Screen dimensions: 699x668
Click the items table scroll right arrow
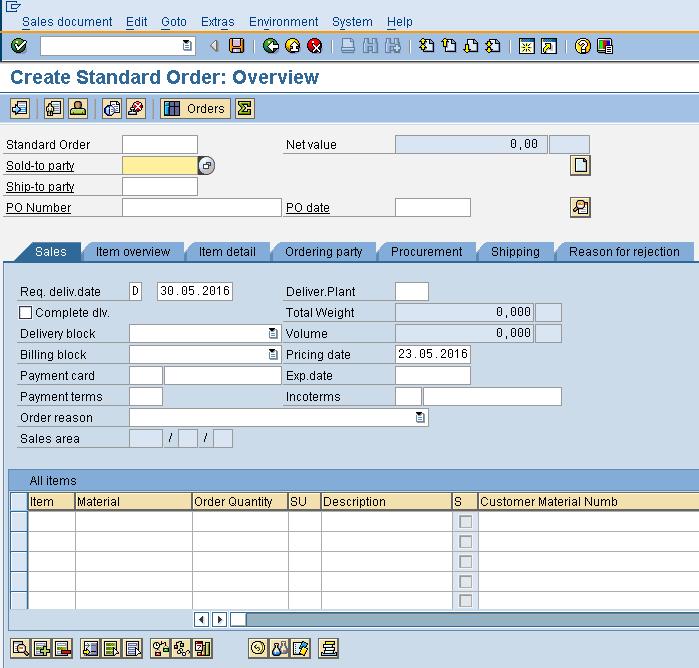pos(219,619)
